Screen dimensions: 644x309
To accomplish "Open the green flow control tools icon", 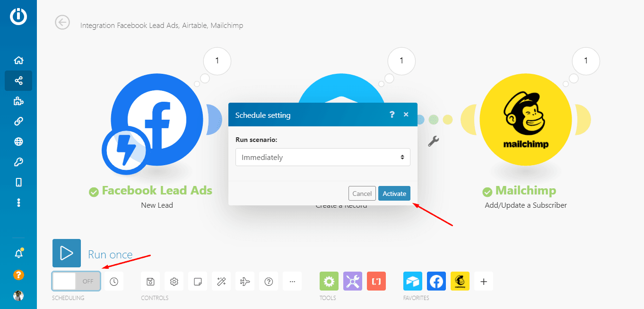I will (329, 281).
